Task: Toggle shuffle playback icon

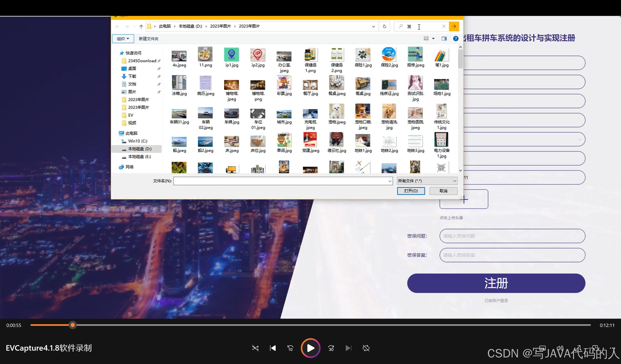Action: [255, 348]
